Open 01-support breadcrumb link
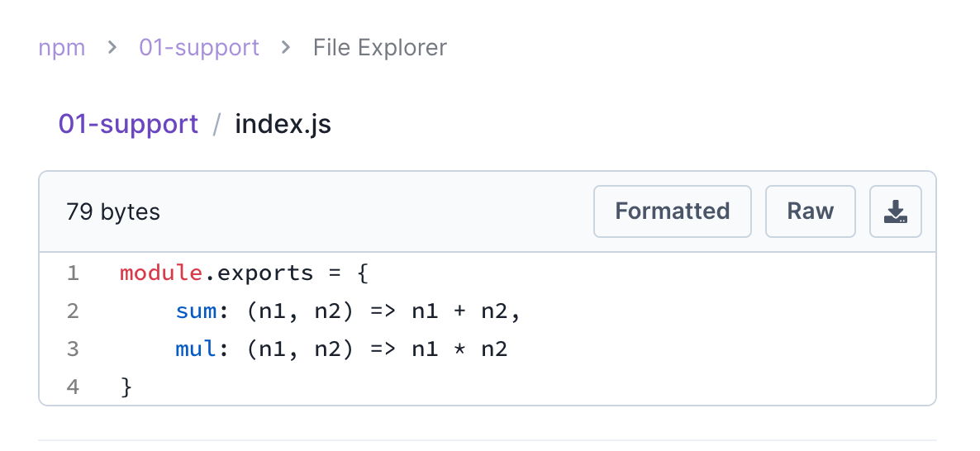The height and width of the screenshot is (451, 980). [199, 47]
